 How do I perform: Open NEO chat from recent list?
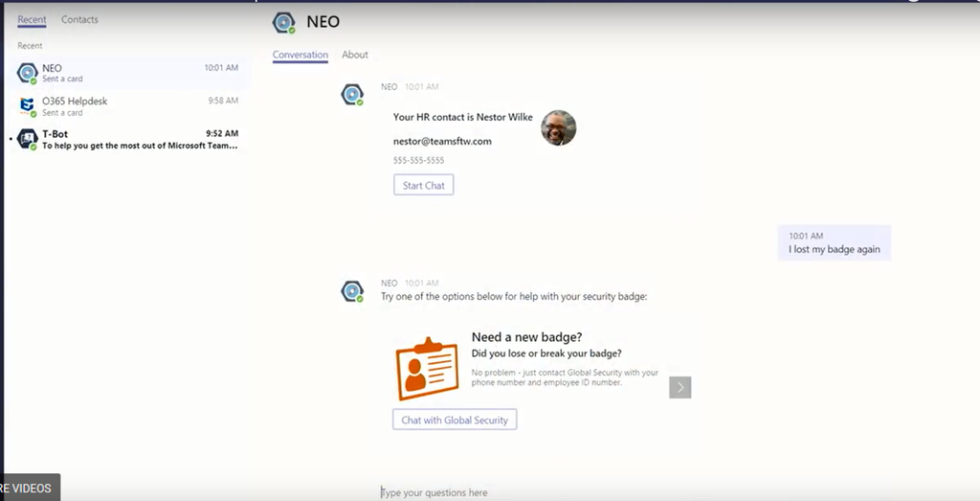127,73
